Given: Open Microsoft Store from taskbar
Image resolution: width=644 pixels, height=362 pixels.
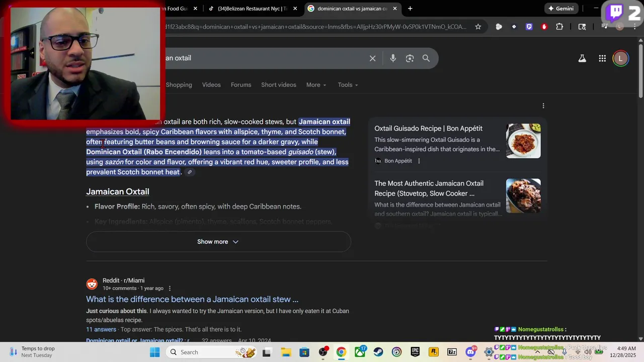Looking at the screenshot, I should tap(304, 352).
